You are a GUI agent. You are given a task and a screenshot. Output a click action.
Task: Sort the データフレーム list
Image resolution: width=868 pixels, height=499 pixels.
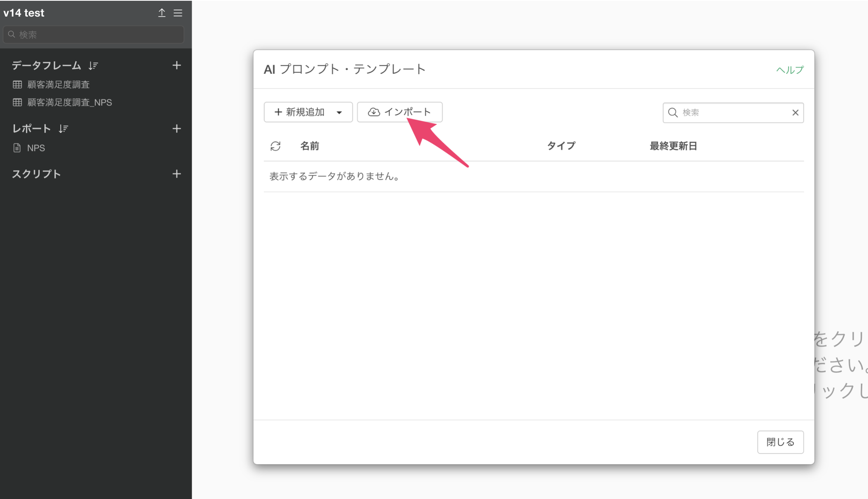tap(93, 66)
